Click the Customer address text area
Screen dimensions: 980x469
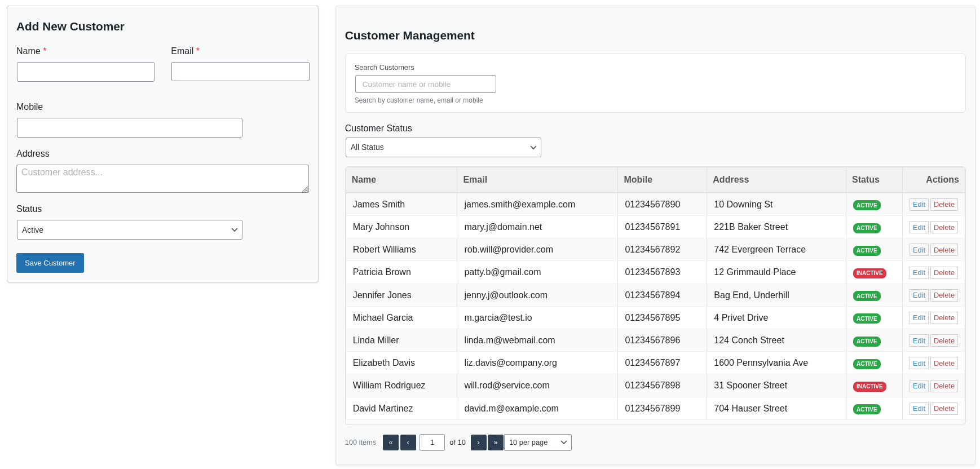162,179
